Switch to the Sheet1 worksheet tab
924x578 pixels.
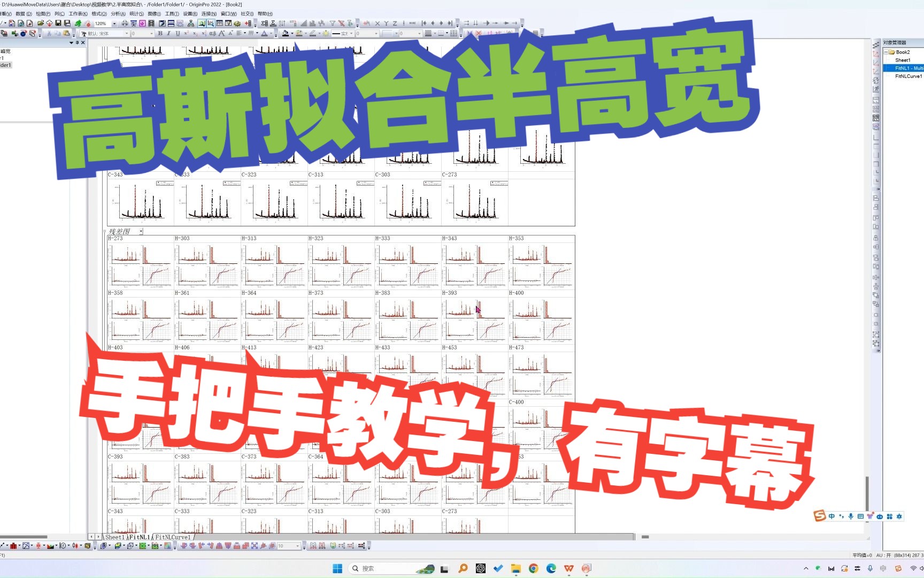tap(114, 537)
